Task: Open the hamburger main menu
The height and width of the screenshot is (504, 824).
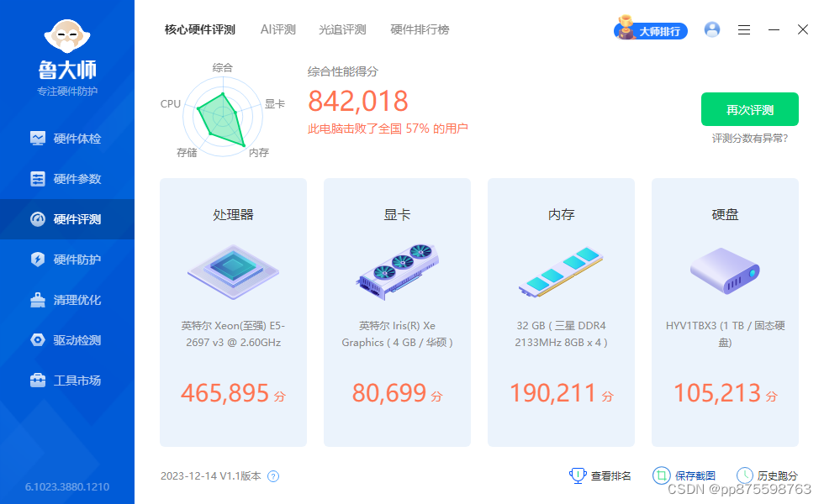Action: 743,30
